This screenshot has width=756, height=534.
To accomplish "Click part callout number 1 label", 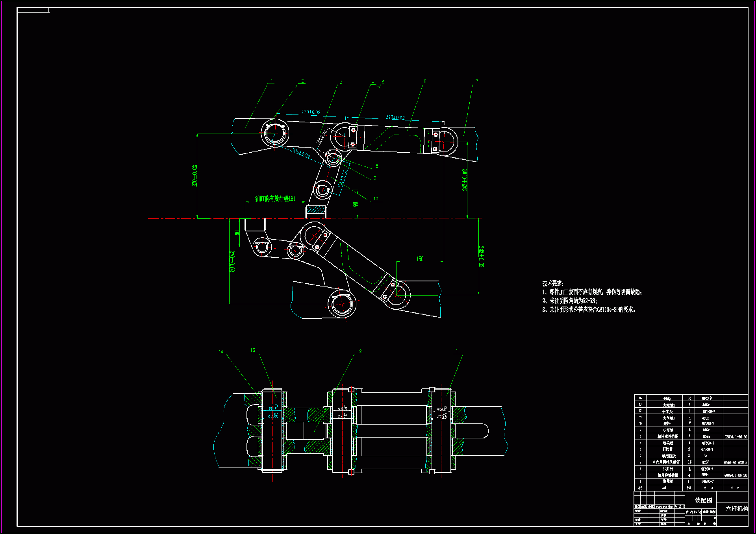I will coord(272,81).
